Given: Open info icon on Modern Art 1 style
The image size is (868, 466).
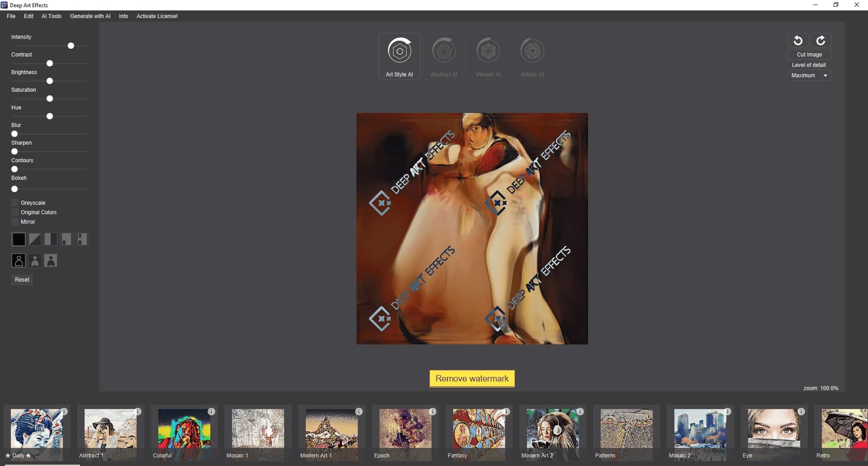Looking at the screenshot, I should (x=359, y=411).
